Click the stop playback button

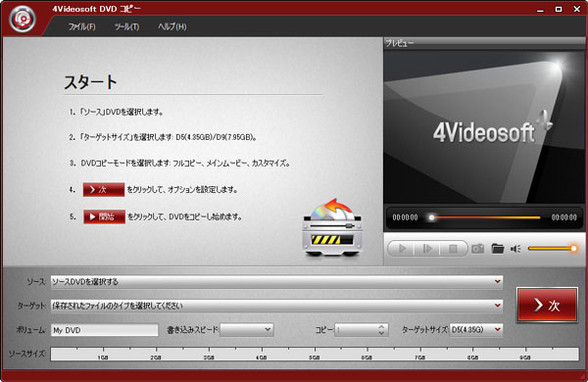coord(453,249)
